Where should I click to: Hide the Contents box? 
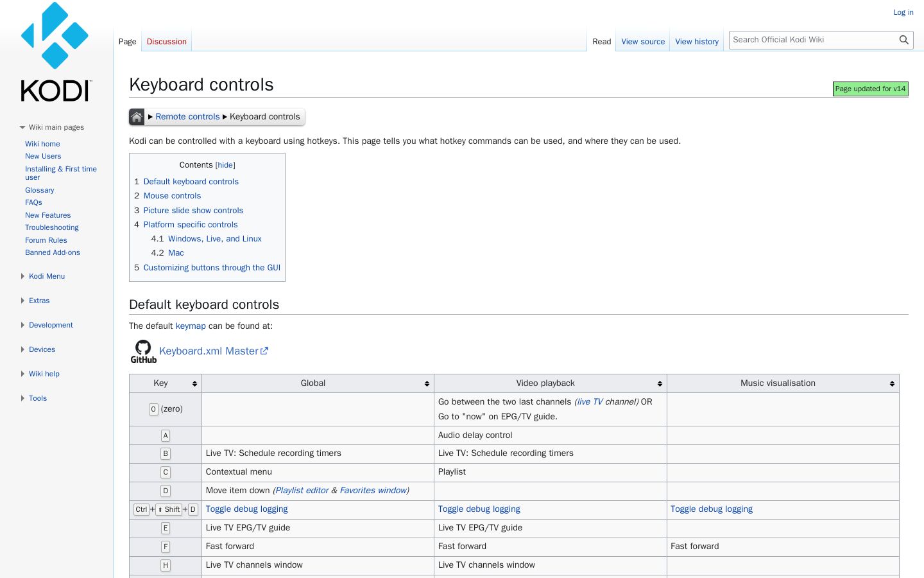coord(225,165)
